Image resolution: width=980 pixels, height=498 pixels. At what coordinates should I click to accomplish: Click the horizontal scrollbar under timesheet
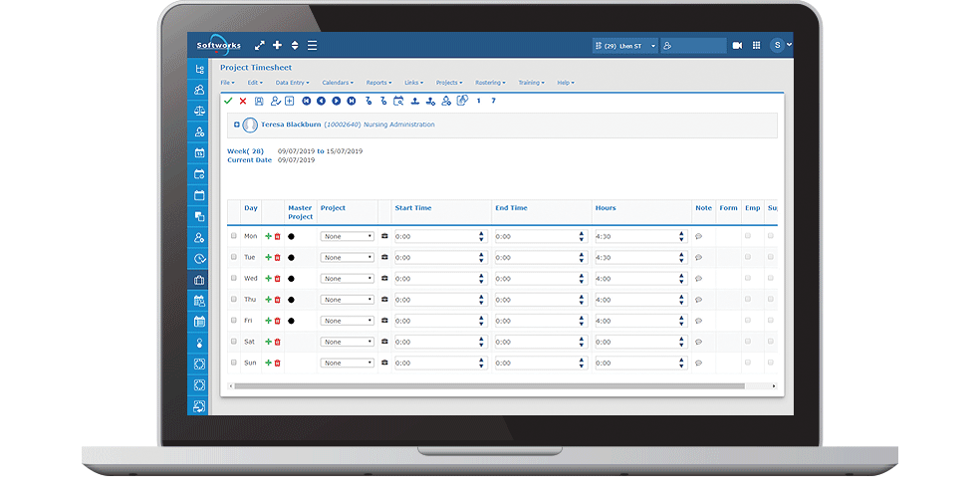(x=489, y=386)
